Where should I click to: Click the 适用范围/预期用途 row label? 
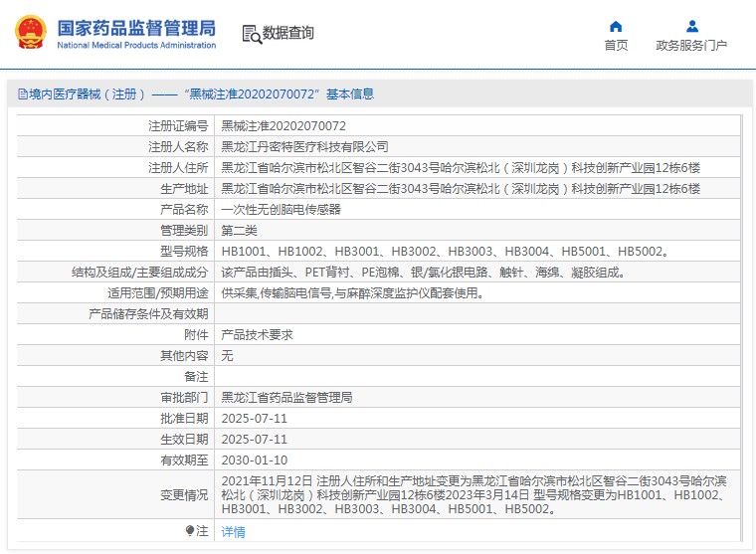[157, 293]
